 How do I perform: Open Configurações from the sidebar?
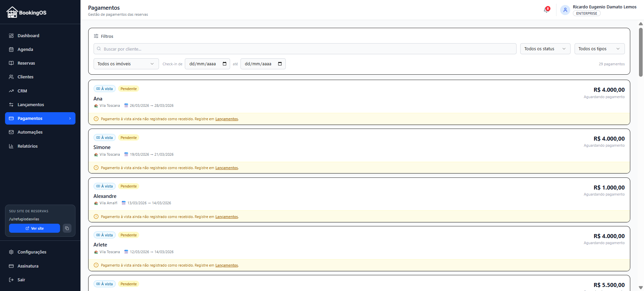(32, 252)
